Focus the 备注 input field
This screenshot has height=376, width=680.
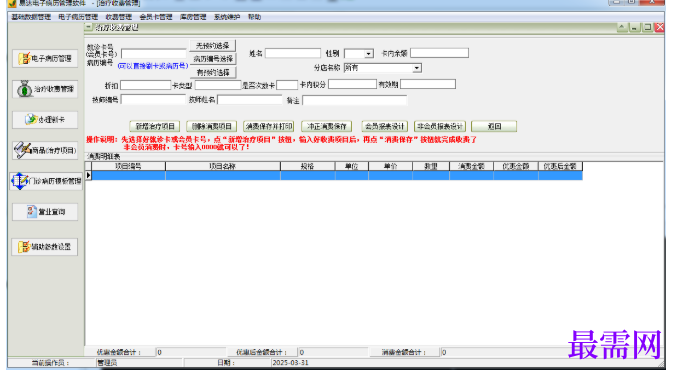(x=354, y=101)
